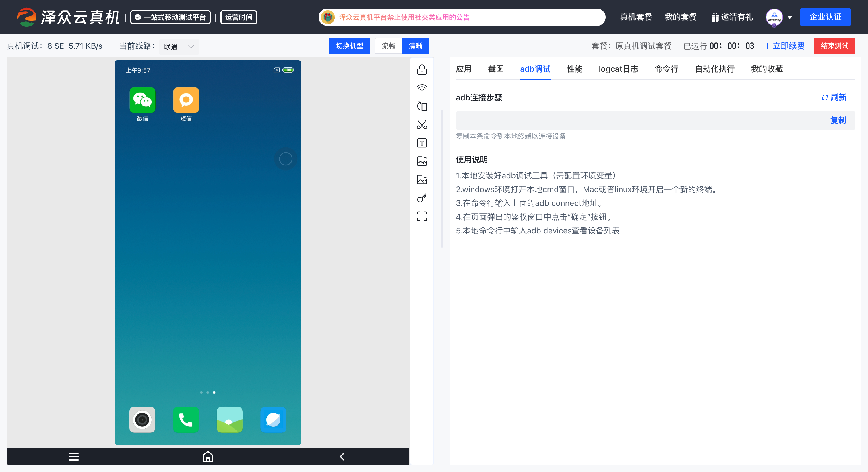Switch to the 截图 tab
The width and height of the screenshot is (868, 472).
tap(496, 69)
